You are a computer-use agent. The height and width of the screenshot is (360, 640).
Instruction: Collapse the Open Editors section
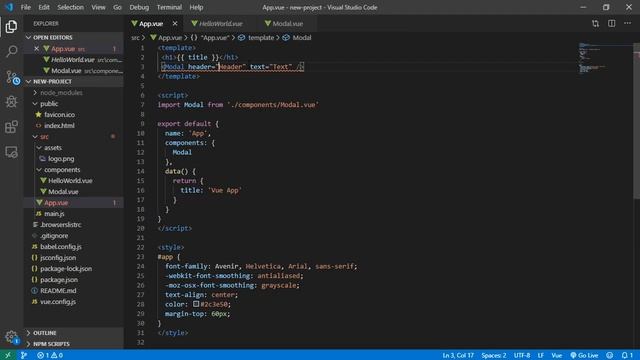click(73, 37)
